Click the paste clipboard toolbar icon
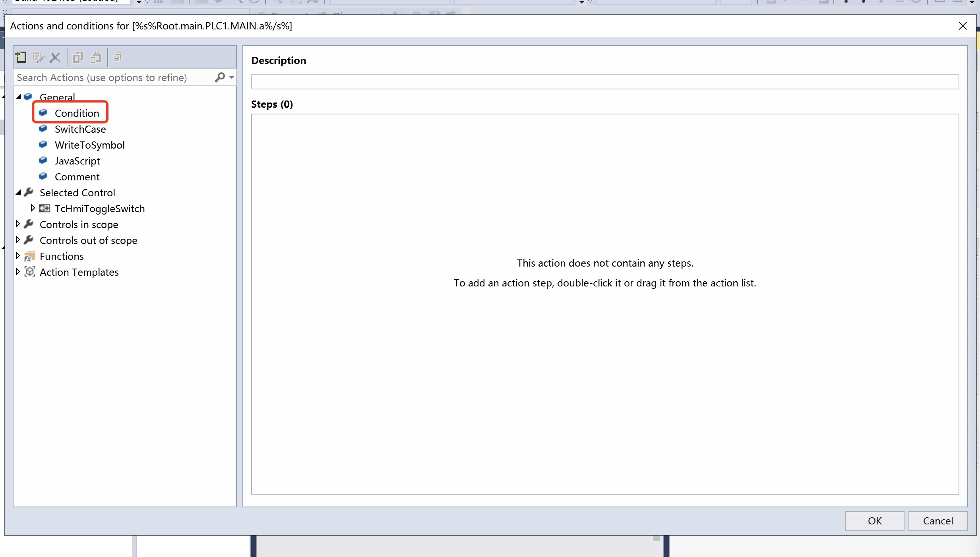This screenshot has height=557, width=980. tap(96, 58)
